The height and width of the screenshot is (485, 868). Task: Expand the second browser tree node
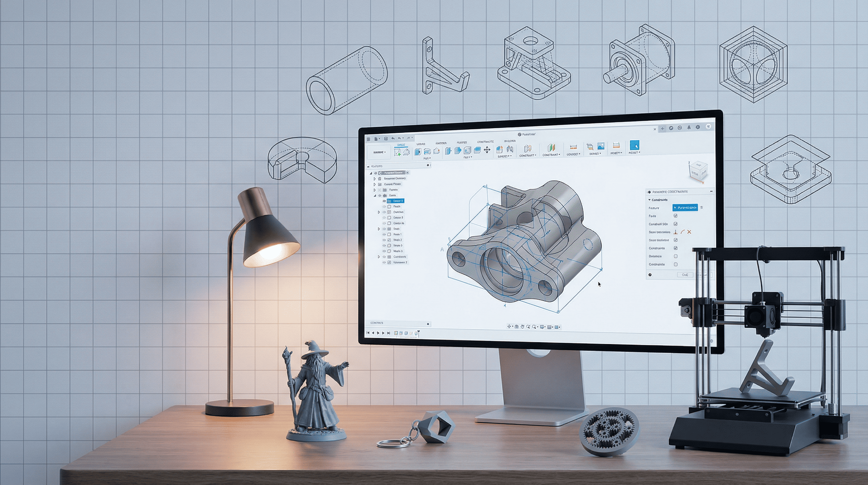click(374, 178)
